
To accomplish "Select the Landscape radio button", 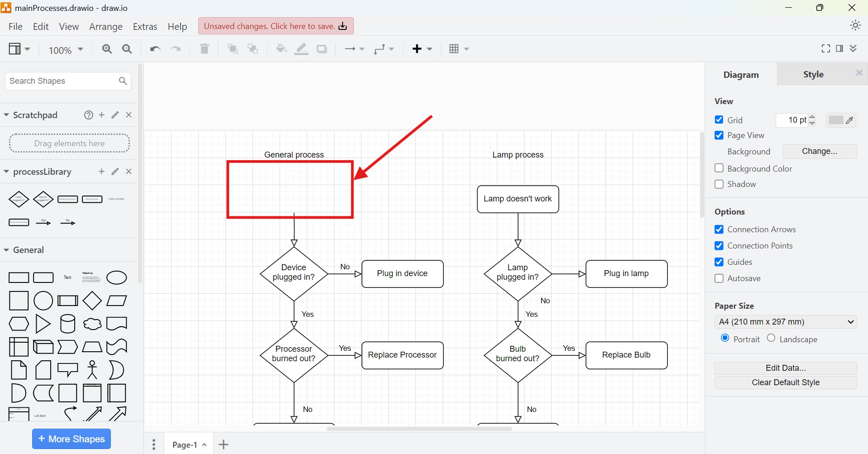I will 771,339.
